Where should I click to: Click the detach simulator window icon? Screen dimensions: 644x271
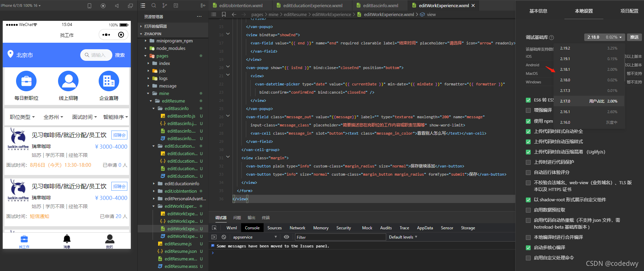pos(130,6)
